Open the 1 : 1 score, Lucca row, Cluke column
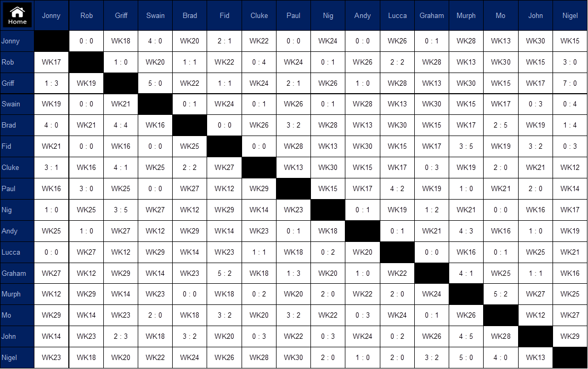This screenshot has width=588, height=369. [259, 253]
